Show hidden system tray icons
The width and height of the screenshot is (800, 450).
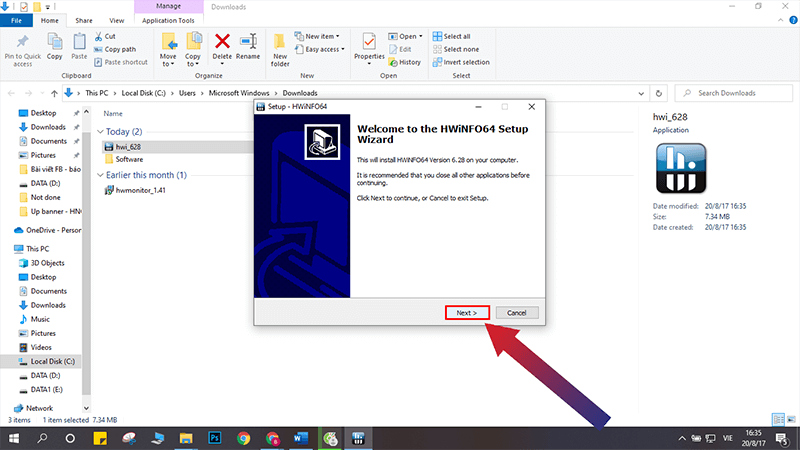(682, 438)
